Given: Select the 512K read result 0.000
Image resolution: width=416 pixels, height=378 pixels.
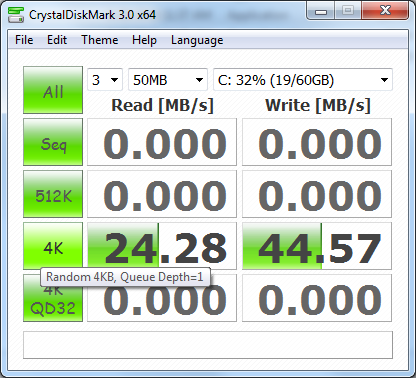Looking at the screenshot, I should tap(162, 194).
